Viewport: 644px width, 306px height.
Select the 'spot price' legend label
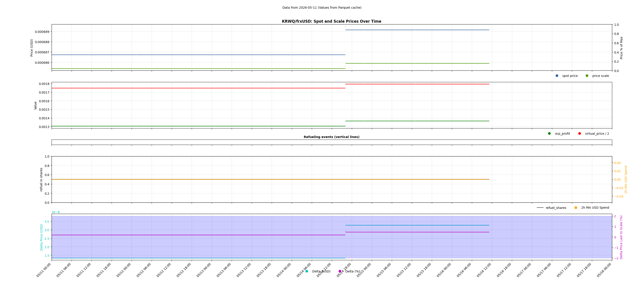[570, 76]
